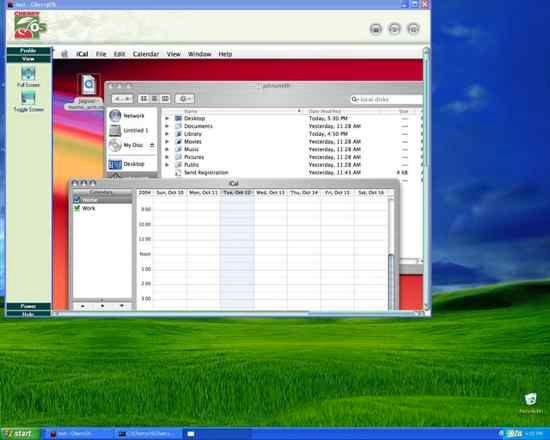
Task: Click the Recycle Bin on Windows desktop
Action: [531, 399]
